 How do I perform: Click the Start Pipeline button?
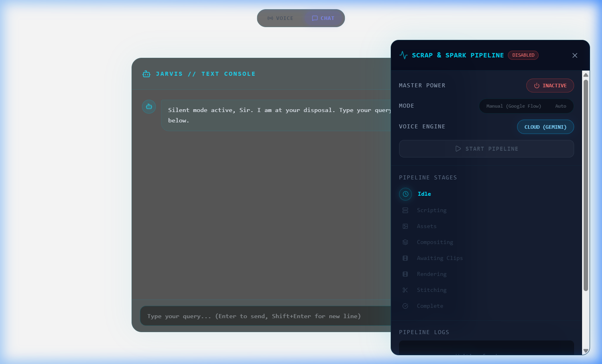coord(486,149)
